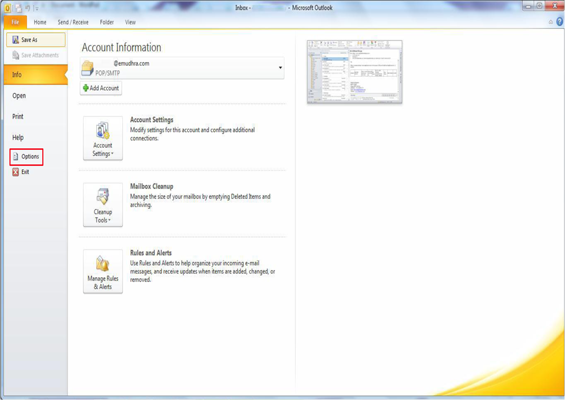This screenshot has width=566, height=400.
Task: Click the inbox preview thumbnail
Action: tap(354, 72)
